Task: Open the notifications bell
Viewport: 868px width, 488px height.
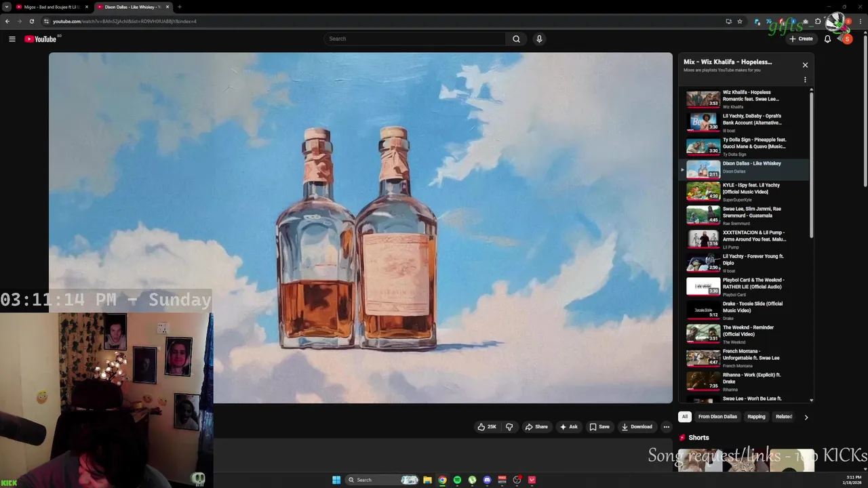Action: coord(827,39)
